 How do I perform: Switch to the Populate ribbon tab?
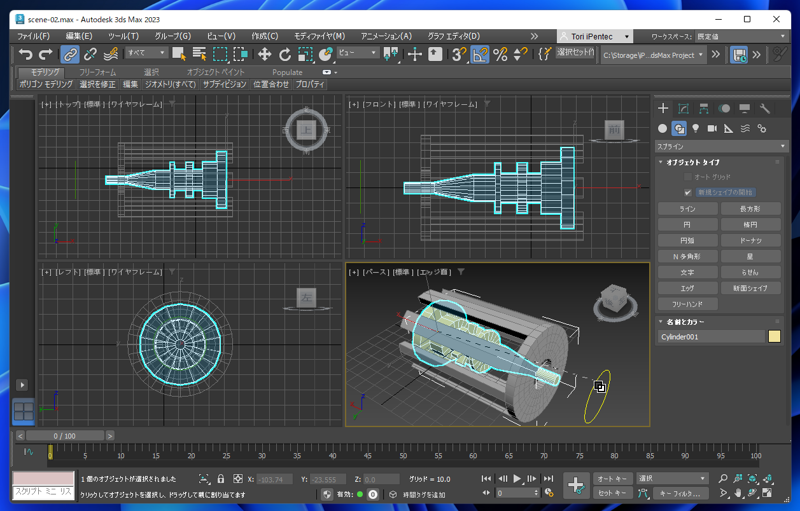coord(287,72)
